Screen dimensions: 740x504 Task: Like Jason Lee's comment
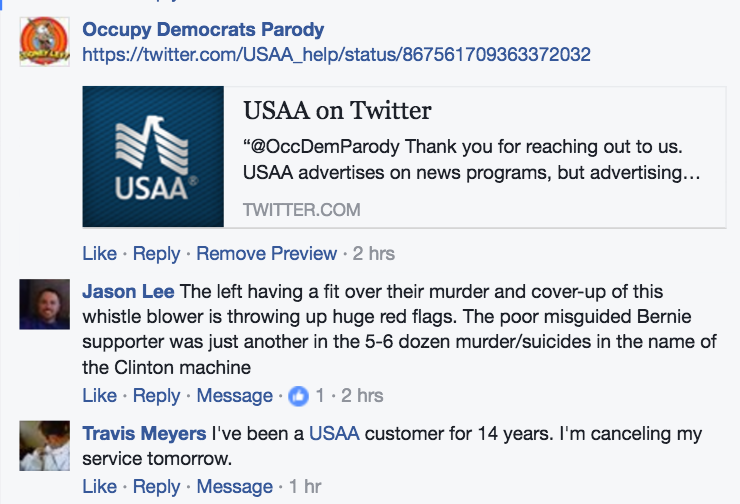click(x=99, y=396)
